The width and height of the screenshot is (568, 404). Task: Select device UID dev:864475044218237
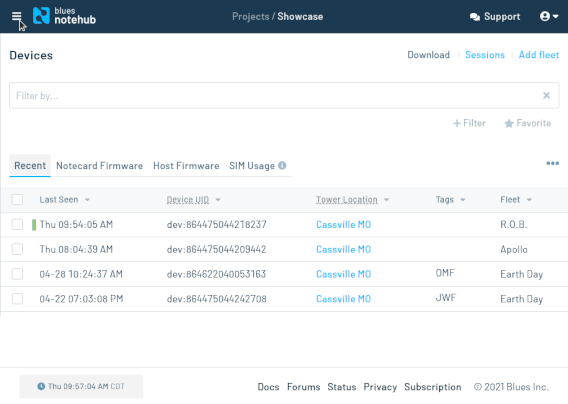click(217, 225)
